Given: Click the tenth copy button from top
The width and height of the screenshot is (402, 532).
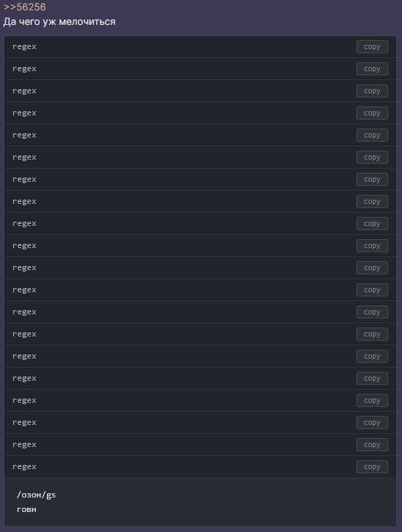Looking at the screenshot, I should point(372,246).
